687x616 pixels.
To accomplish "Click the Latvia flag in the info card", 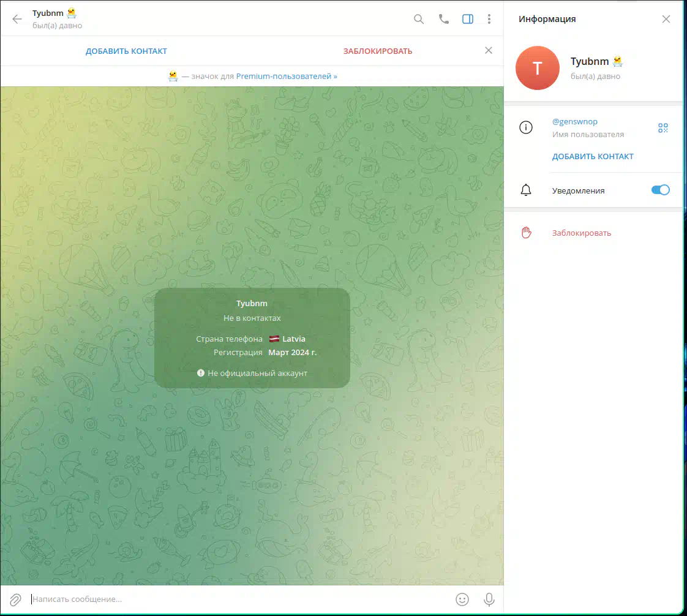I will pyautogui.click(x=274, y=339).
